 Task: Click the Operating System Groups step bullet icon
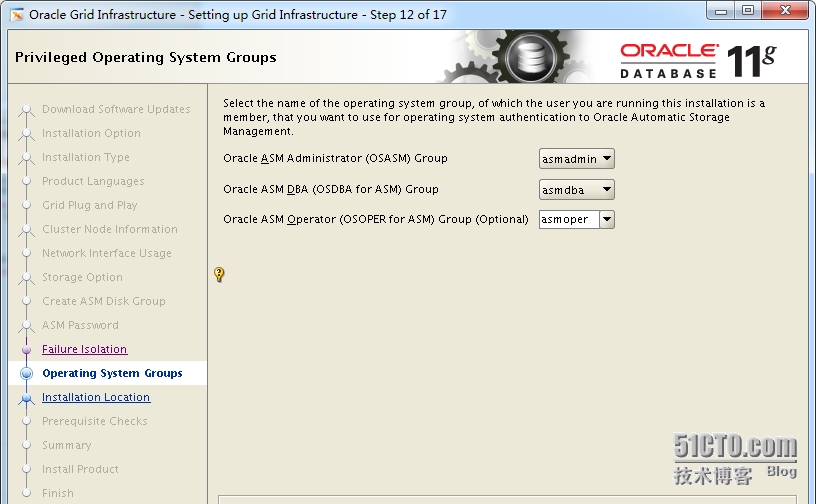coord(26,373)
